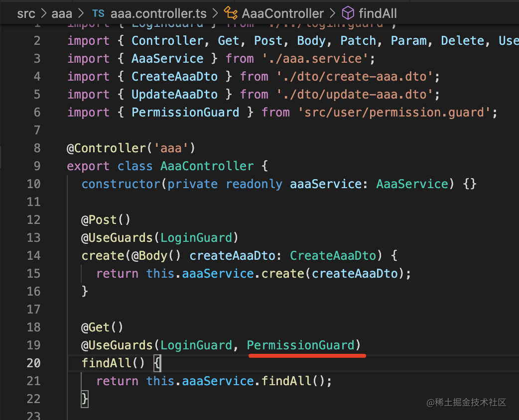Click the 'aaa' route string on line 8
This screenshot has width=519, height=420.
[171, 148]
